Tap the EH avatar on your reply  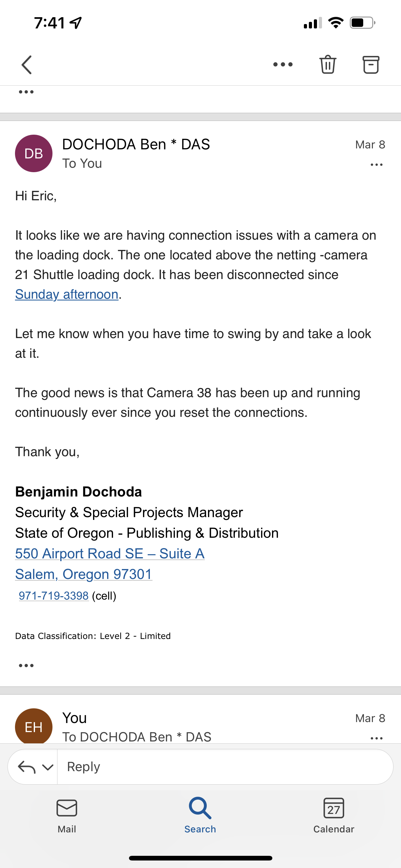click(34, 726)
